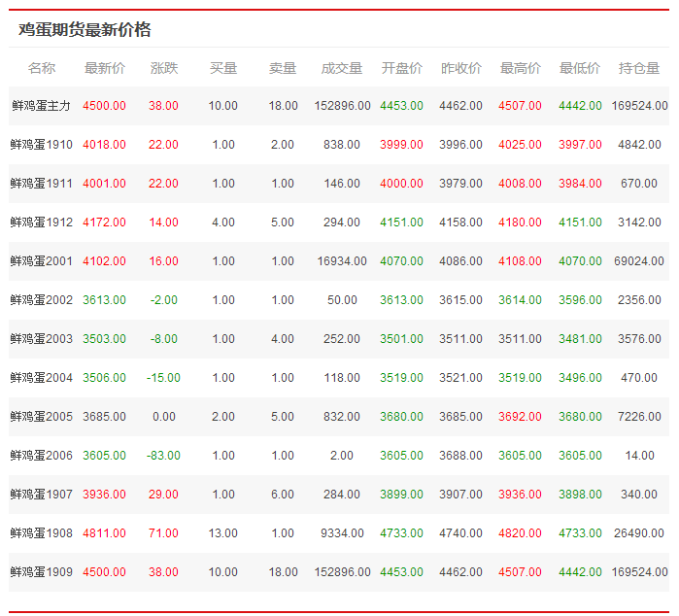Click volume 9334.00 for 鲜鸡蛋1908
Image resolution: width=679 pixels, height=616 pixels.
342,532
